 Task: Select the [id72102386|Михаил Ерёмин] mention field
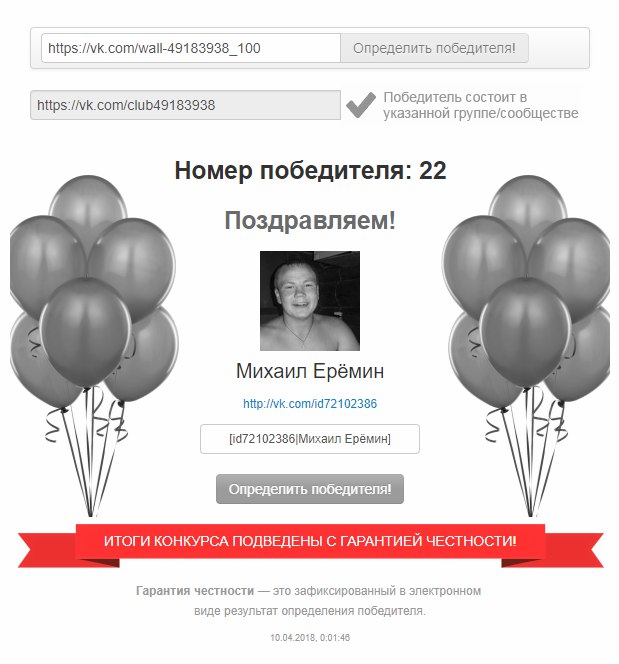tap(310, 439)
